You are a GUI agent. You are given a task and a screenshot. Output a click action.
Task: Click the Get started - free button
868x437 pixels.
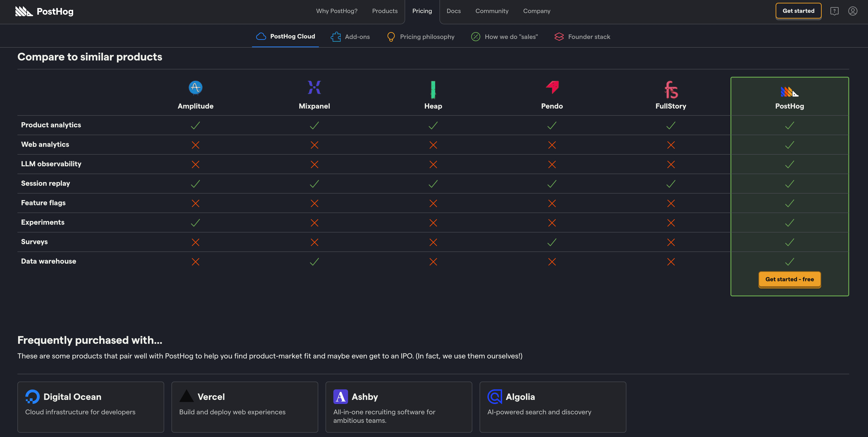point(790,279)
